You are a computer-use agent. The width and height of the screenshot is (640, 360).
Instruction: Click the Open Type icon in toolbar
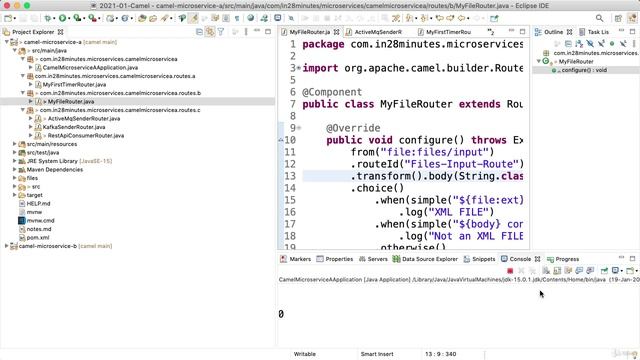142,18
